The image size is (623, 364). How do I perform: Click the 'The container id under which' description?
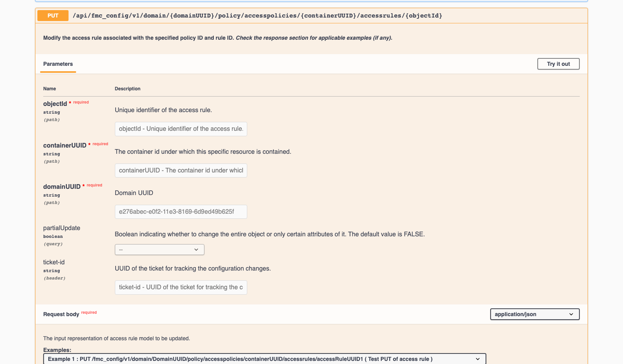(203, 151)
